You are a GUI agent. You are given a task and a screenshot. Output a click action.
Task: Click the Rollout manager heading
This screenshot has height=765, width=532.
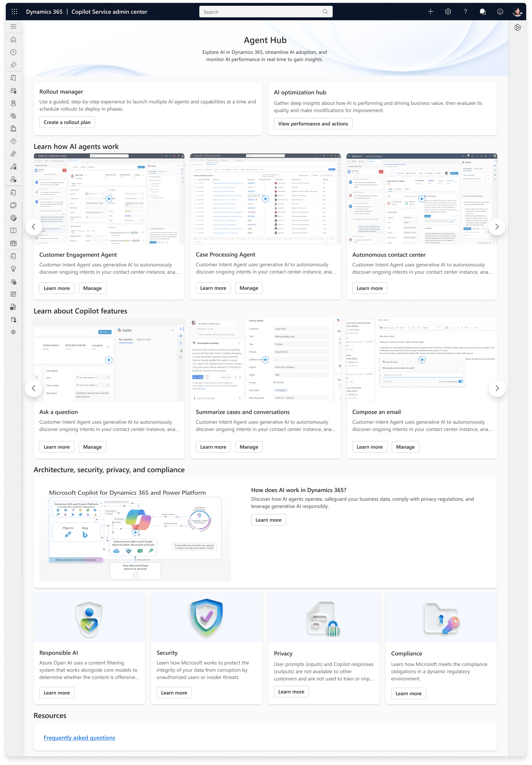pos(61,92)
